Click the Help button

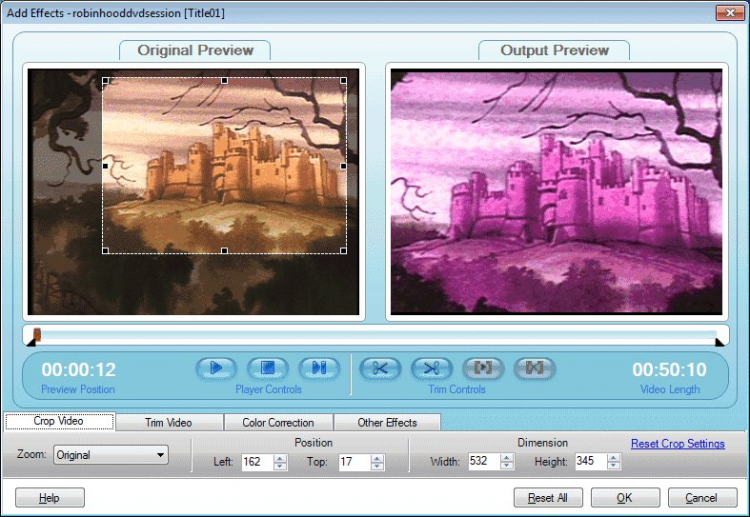coord(50,498)
